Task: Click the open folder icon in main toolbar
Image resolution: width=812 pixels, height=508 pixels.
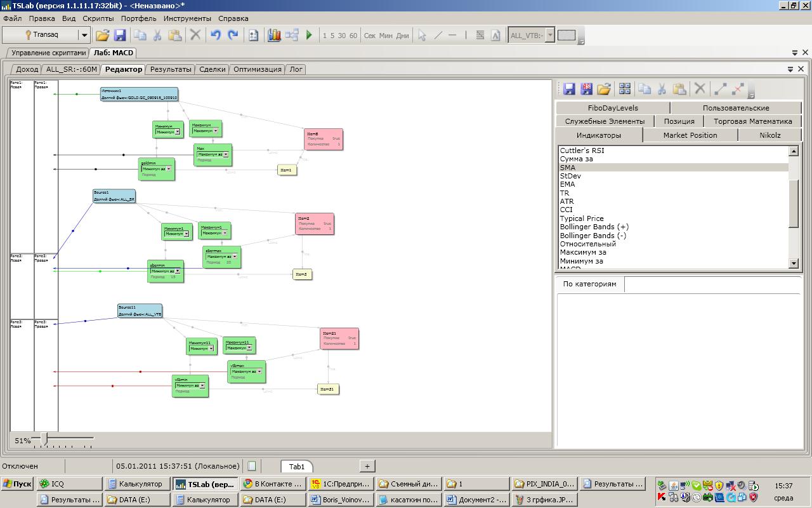Action: [102, 36]
